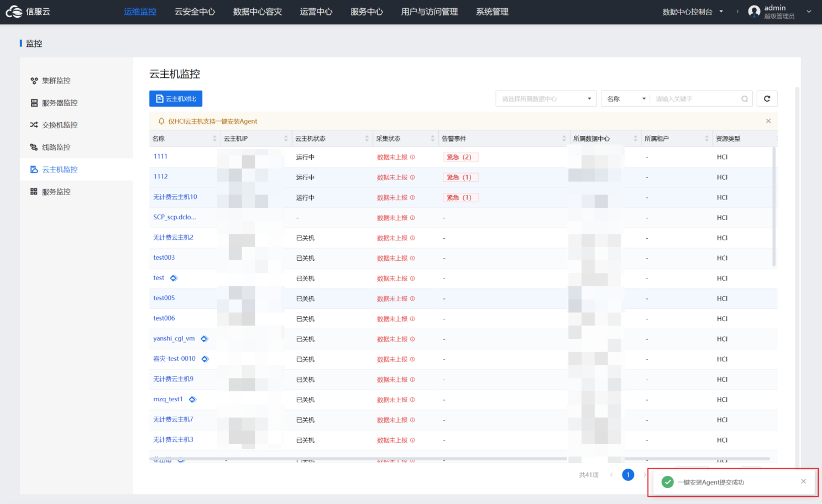Image resolution: width=822 pixels, height=504 pixels.
Task: Open the 名称 search type dropdown
Action: click(x=625, y=98)
